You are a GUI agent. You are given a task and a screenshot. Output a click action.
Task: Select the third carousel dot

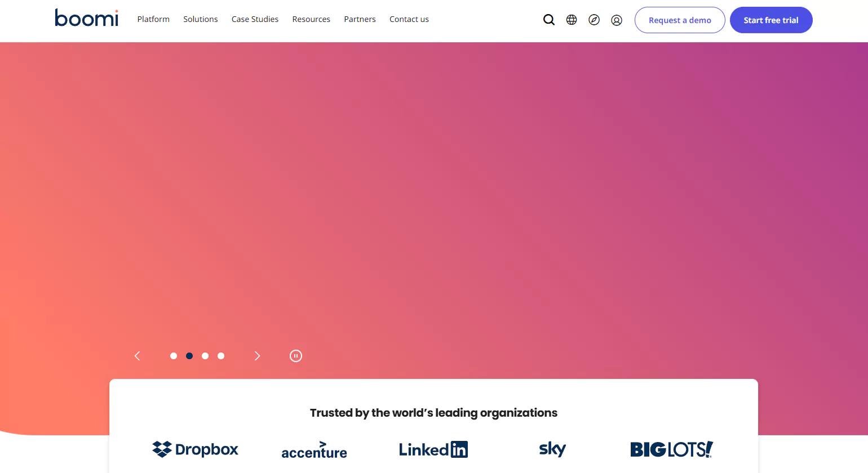pos(205,356)
